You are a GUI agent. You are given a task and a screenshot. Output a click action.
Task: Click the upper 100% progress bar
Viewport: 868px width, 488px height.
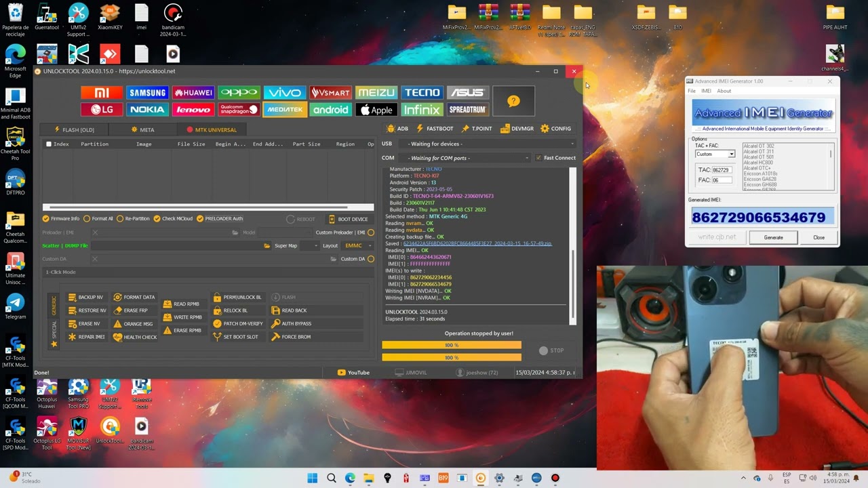click(x=452, y=345)
